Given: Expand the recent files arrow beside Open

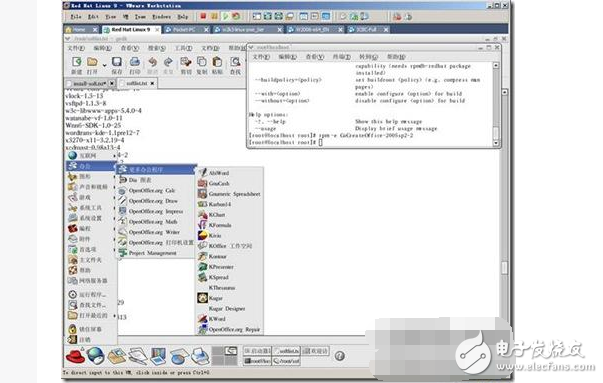Looking at the screenshot, I should 104,65.
